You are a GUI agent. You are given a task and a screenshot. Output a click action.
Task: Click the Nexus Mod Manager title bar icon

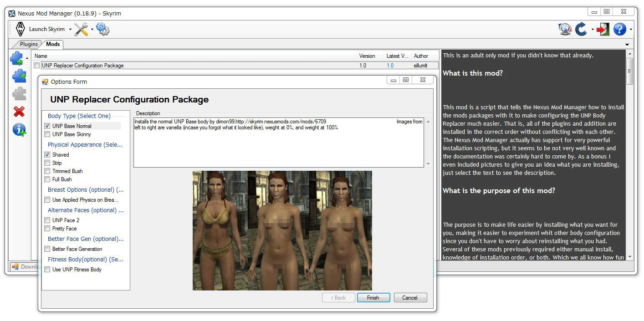click(x=12, y=14)
